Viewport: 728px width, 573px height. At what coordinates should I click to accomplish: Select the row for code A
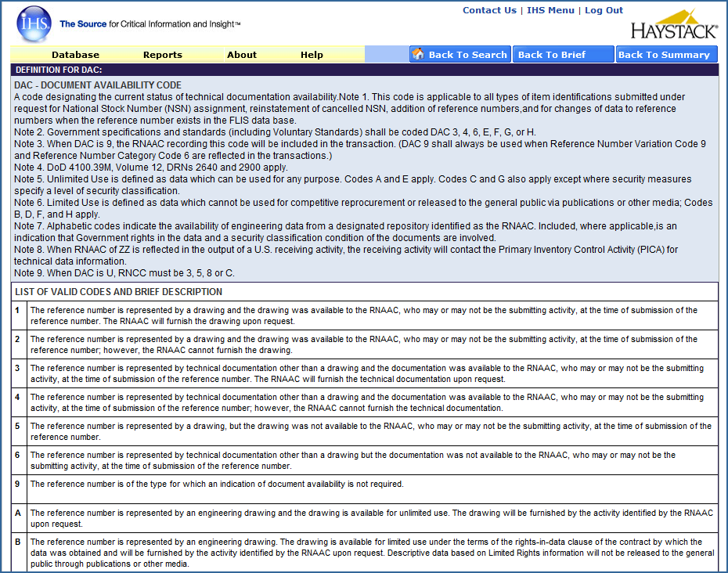pyautogui.click(x=363, y=518)
